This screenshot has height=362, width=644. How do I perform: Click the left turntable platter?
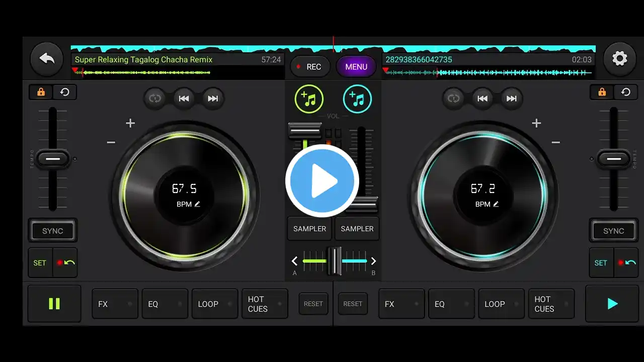[x=185, y=196]
